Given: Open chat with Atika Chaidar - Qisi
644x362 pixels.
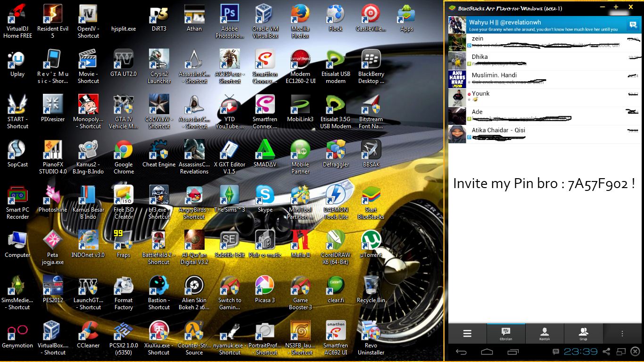Looking at the screenshot, I should coord(545,134).
